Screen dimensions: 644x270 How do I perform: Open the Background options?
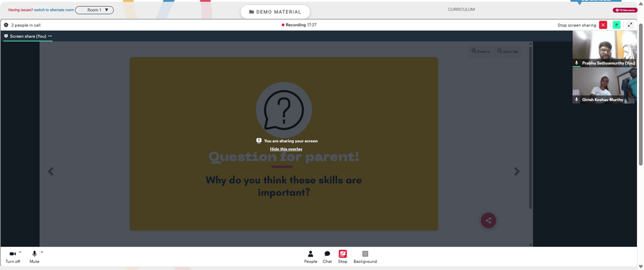point(365,257)
